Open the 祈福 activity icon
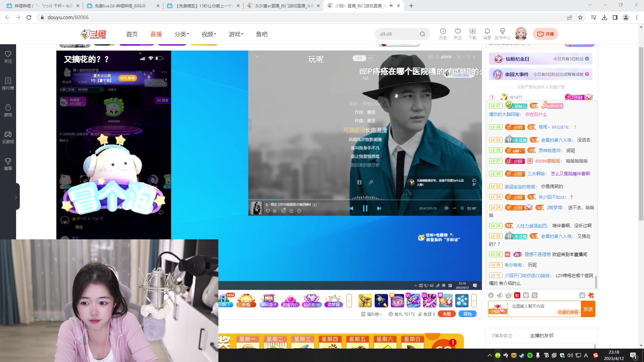Viewport: 644px width, 362px height. (246, 300)
